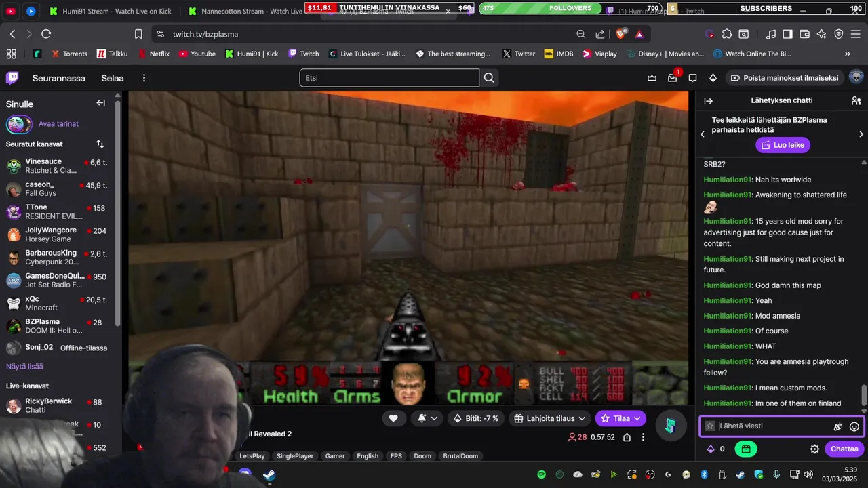Click the BrutalDoom stream tag

[460, 456]
